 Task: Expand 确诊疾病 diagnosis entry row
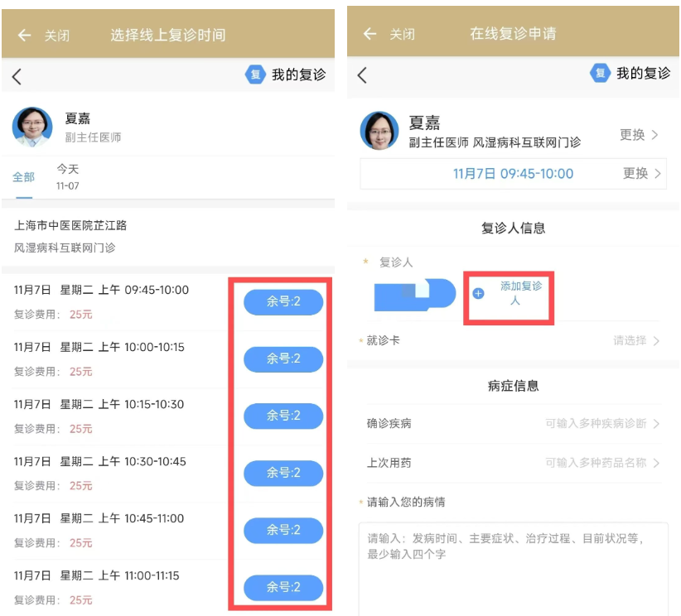[514, 423]
